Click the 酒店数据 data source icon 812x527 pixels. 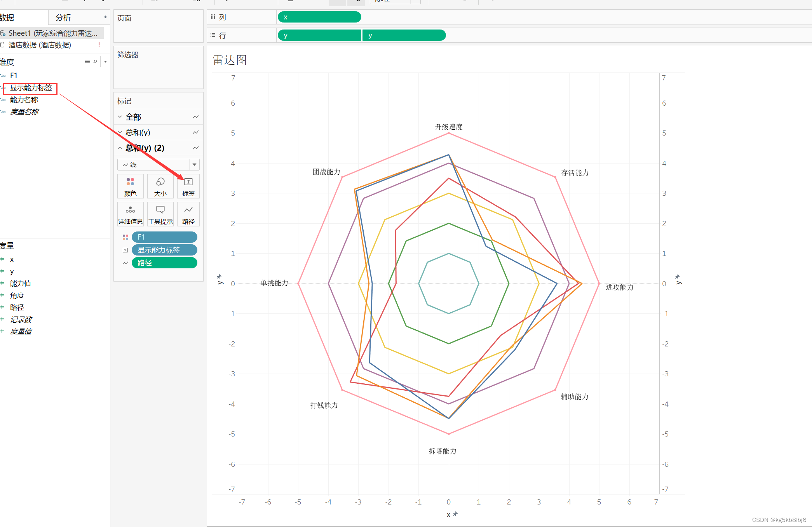point(2,45)
